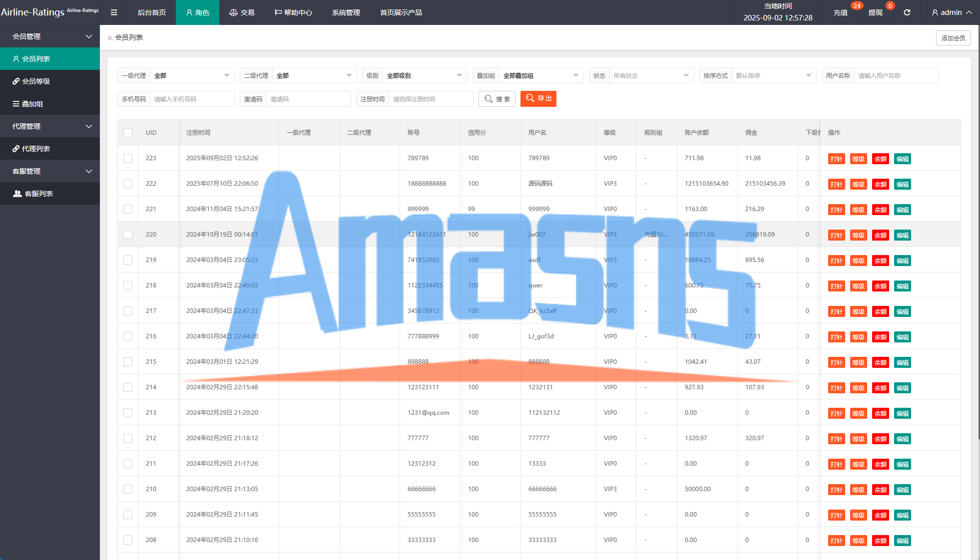This screenshot has width=980, height=560.
Task: Open the agent list sidebar item
Action: click(36, 149)
